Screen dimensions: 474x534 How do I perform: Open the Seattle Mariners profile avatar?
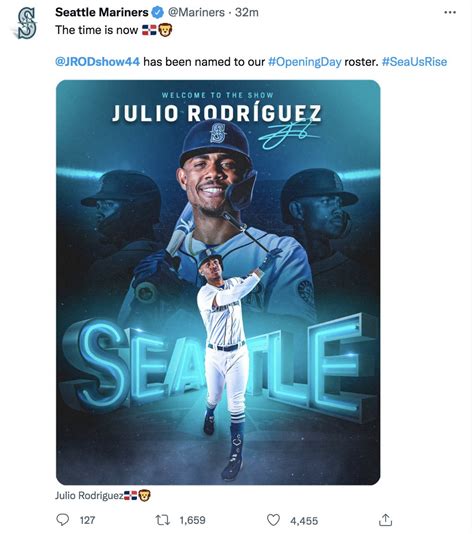point(27,23)
